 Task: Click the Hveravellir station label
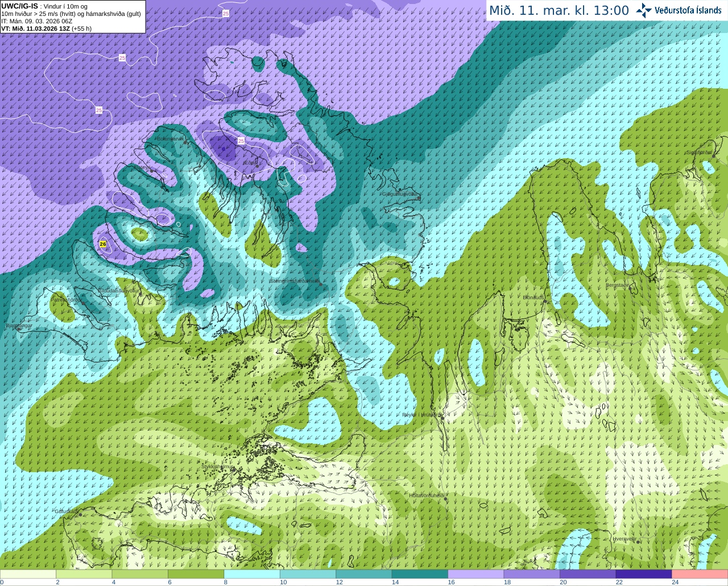click(624, 539)
